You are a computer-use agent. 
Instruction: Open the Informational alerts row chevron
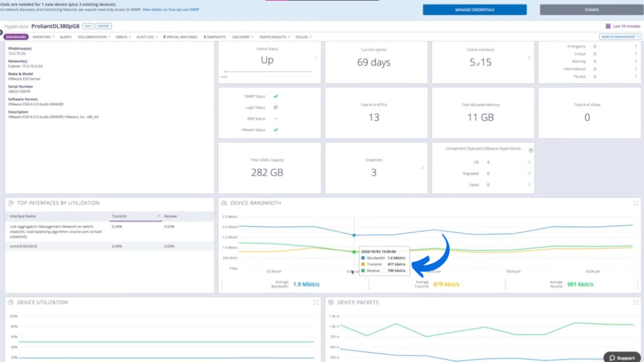point(636,69)
